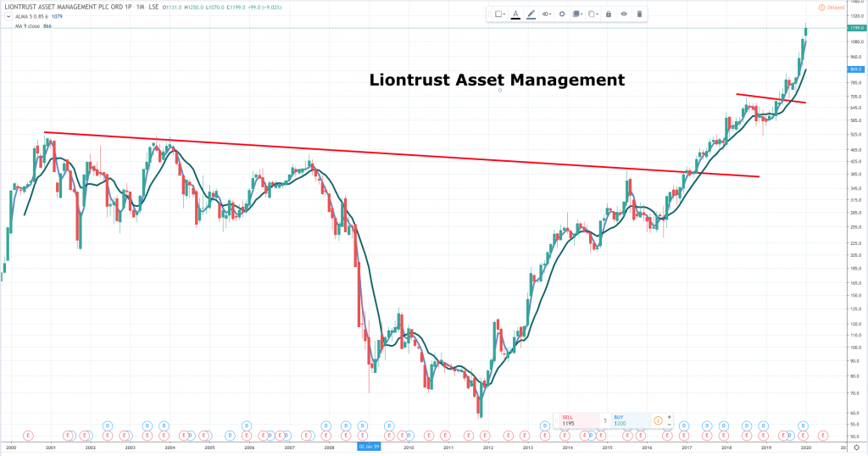Click the anchor point below the text annotation
Image resolution: width=868 pixels, height=456 pixels.
500,90
